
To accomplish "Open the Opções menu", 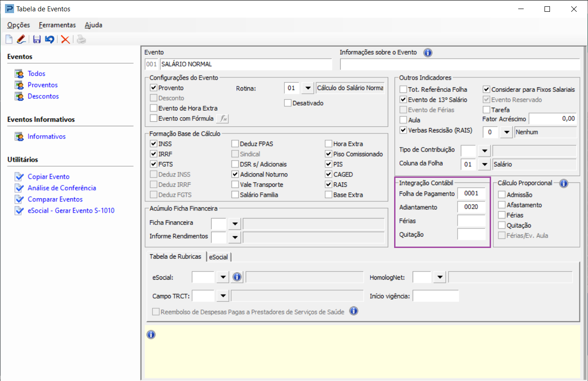I will coord(19,25).
